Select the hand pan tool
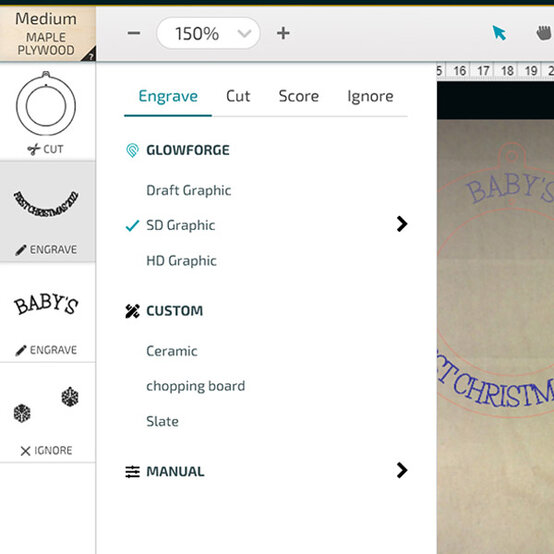Image resolution: width=554 pixels, height=554 pixels. (544, 33)
